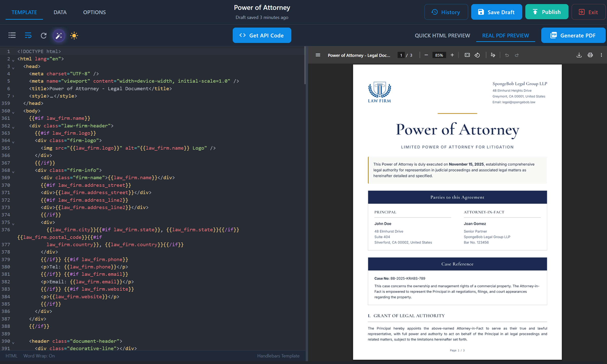Open the QUICK HTML PREVIEW view
The image size is (607, 364).
(x=443, y=35)
